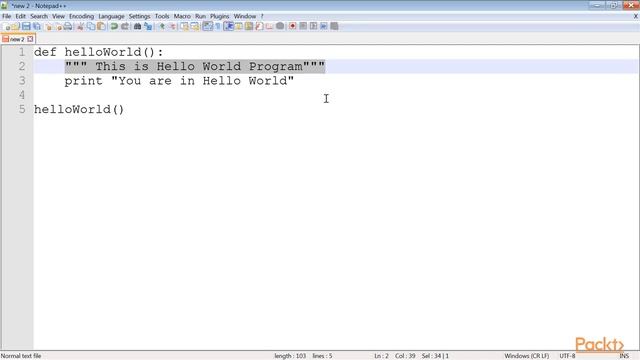Click the Redo toolbar icon
The image size is (640, 360).
[125, 27]
